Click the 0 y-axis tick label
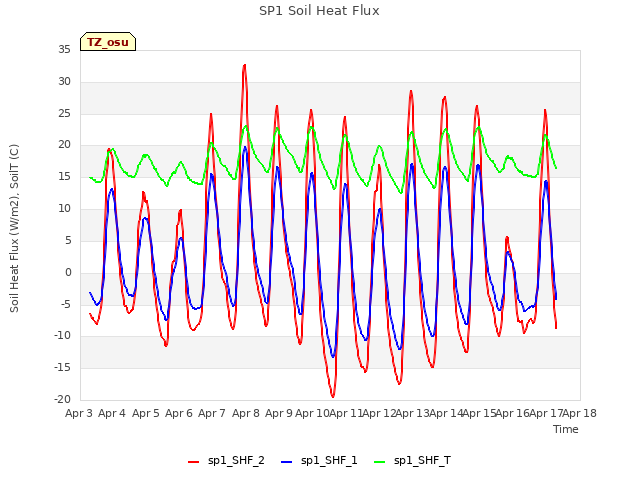Image resolution: width=640 pixels, height=480 pixels. tap(68, 272)
